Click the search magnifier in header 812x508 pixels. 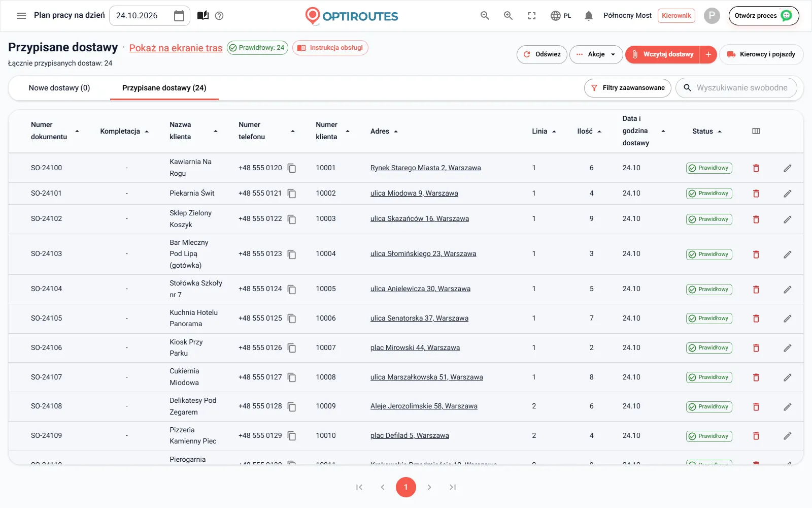[x=485, y=16]
